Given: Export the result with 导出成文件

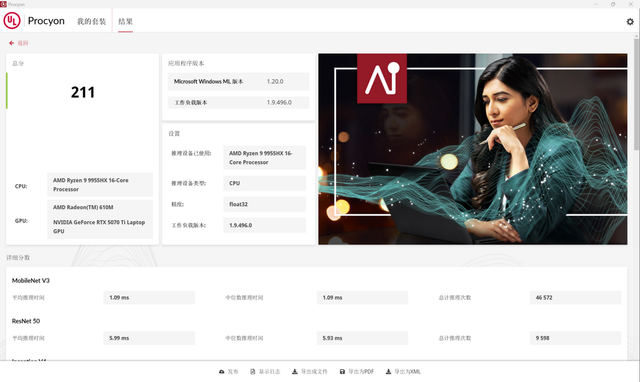Looking at the screenshot, I should tap(309, 371).
